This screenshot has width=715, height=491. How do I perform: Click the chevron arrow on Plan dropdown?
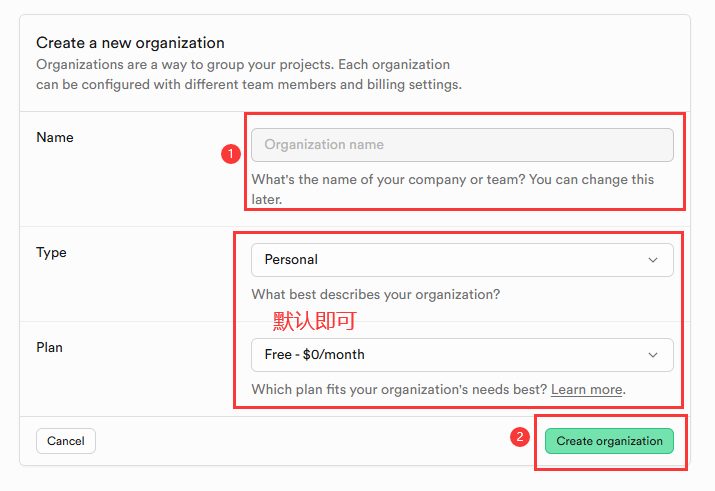[653, 355]
